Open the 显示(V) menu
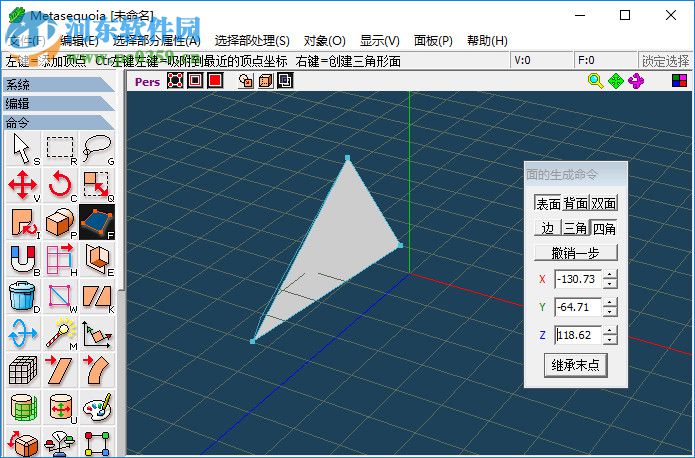This screenshot has height=458, width=695. (x=380, y=41)
